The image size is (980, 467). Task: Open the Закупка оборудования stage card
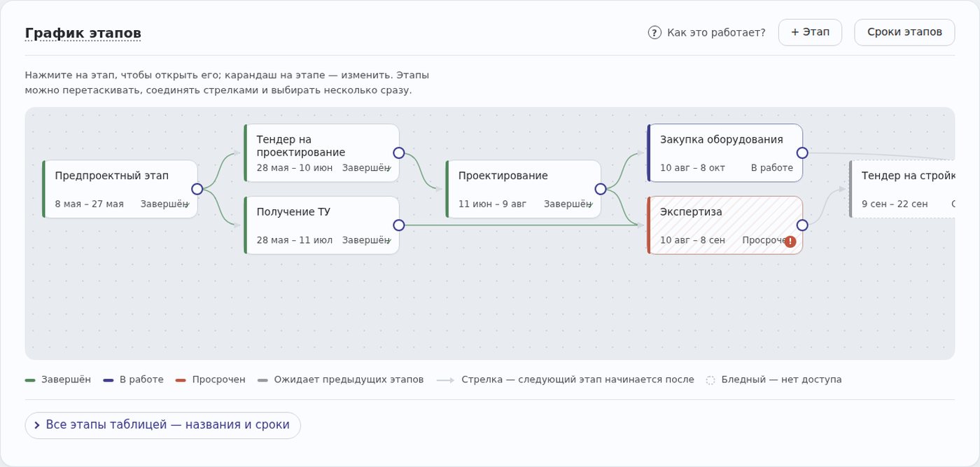point(724,153)
